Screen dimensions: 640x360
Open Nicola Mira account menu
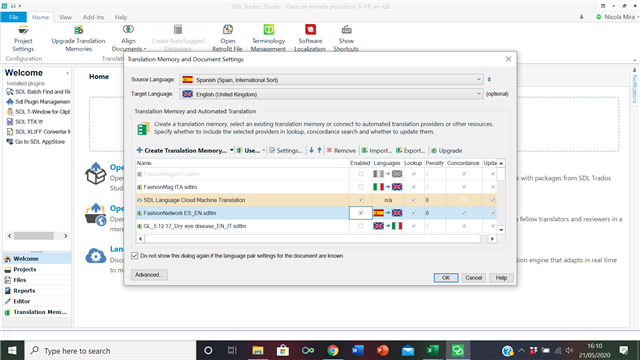tap(618, 17)
